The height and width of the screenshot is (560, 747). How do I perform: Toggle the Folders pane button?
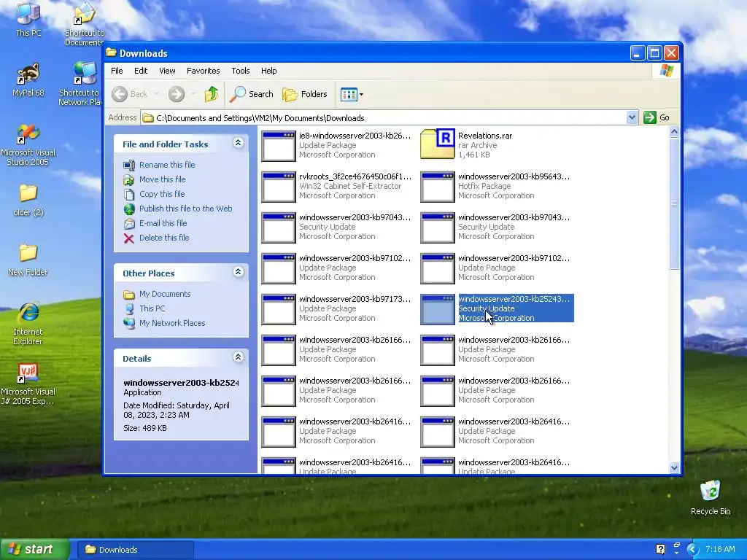[x=305, y=94]
